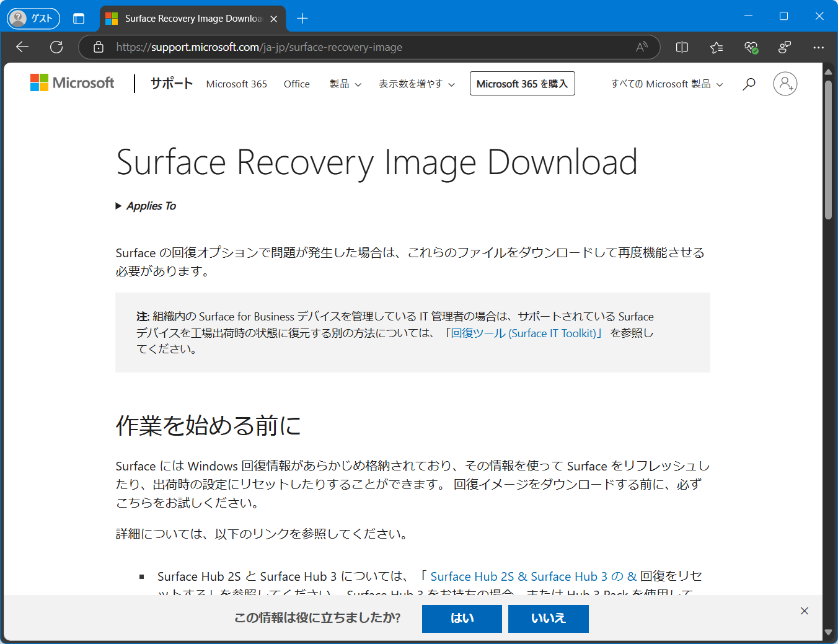Open the tab actions menu icon
The width and height of the screenshot is (838, 644).
[x=79, y=19]
